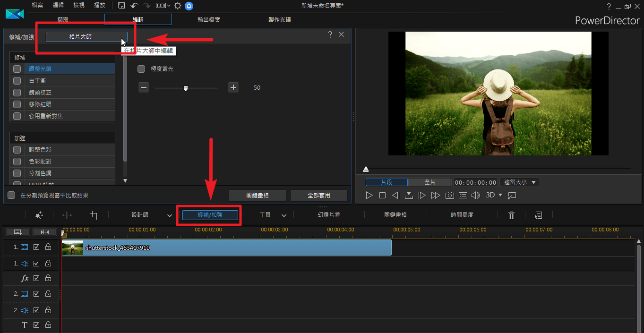Select the crop tool icon
644x333 pixels.
point(94,215)
